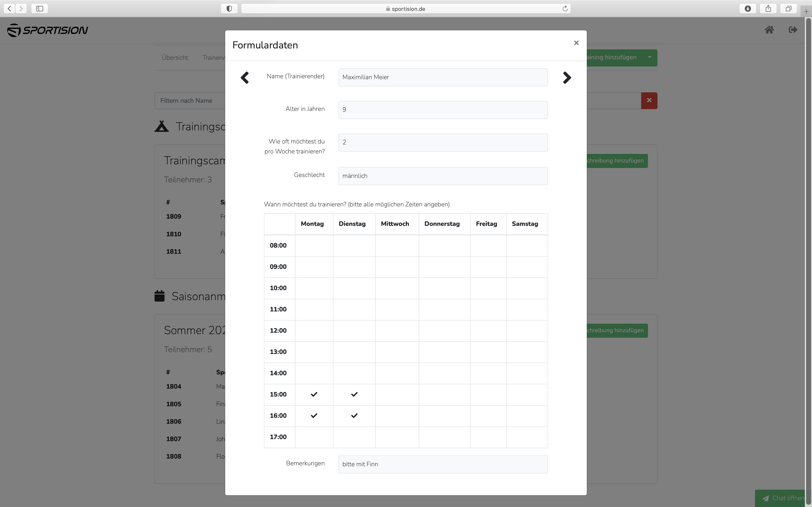Open Safari downloads

pyautogui.click(x=748, y=9)
